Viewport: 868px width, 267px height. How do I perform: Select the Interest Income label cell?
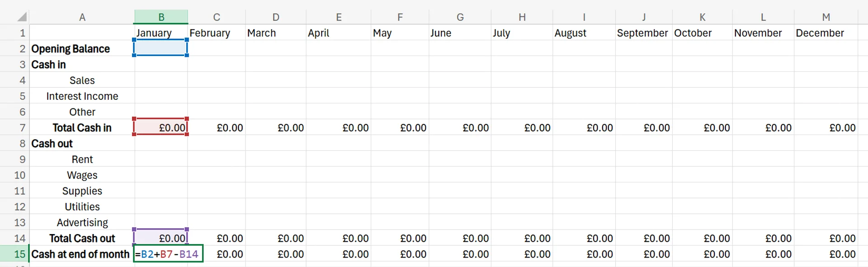[x=82, y=96]
